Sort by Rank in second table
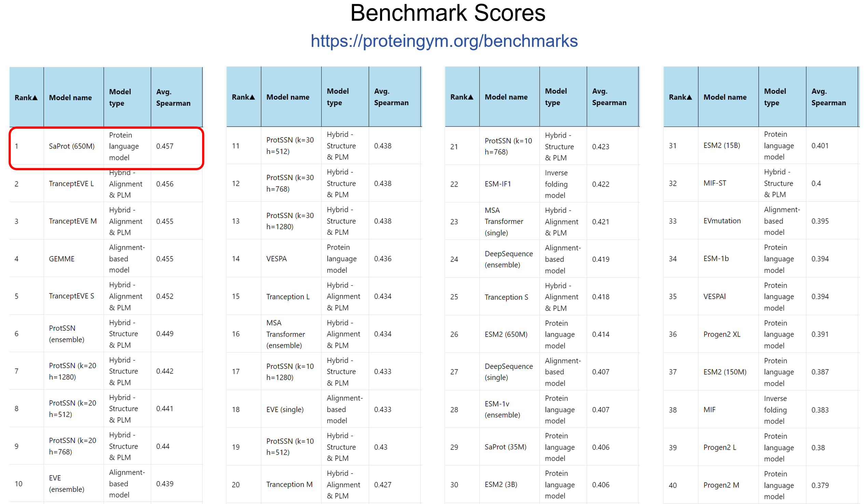Image resolution: width=867 pixels, height=504 pixels. pos(243,97)
